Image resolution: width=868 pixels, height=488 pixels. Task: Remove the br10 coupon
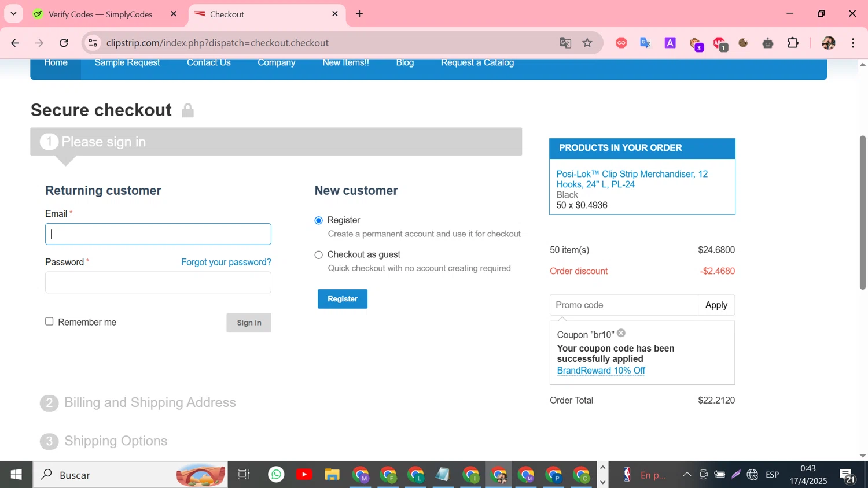coord(621,333)
